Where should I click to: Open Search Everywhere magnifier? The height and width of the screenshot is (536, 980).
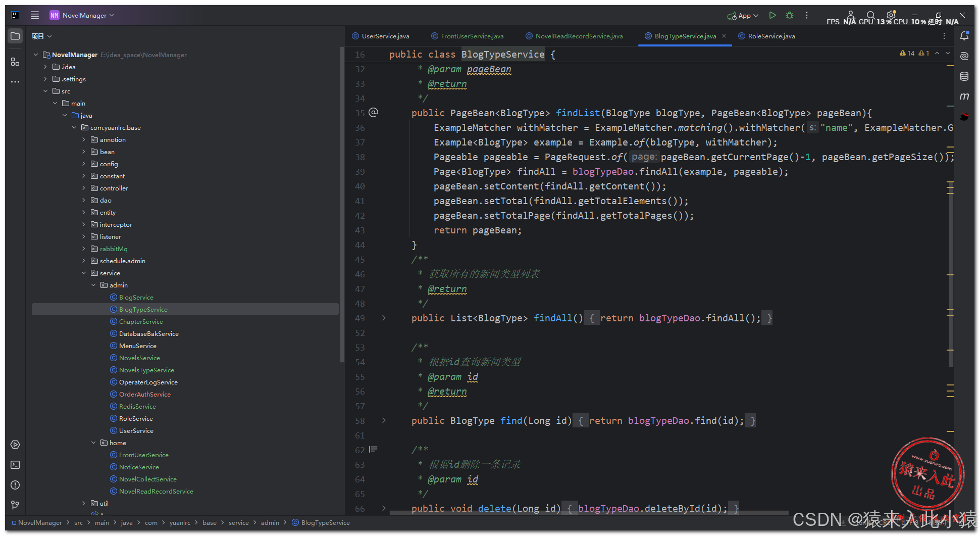pos(870,15)
